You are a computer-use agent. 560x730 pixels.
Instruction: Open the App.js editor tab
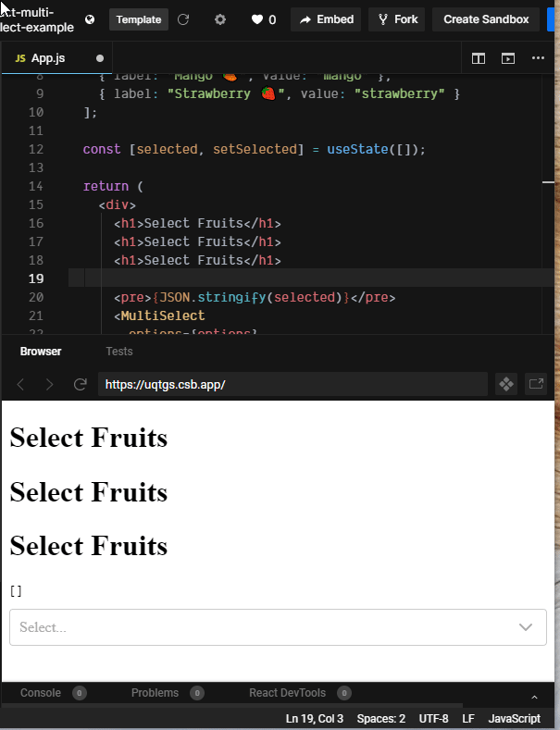click(x=48, y=58)
